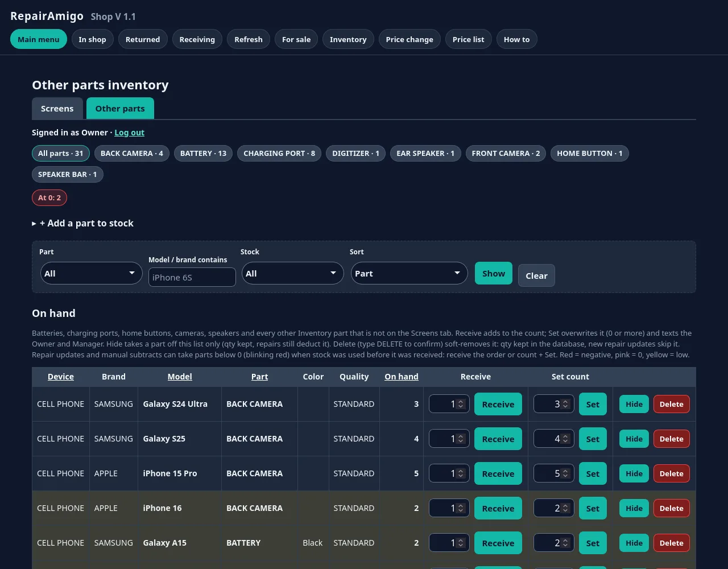Image resolution: width=728 pixels, height=569 pixels.
Task: Filter by BATTERY · 13 chip
Action: click(203, 153)
